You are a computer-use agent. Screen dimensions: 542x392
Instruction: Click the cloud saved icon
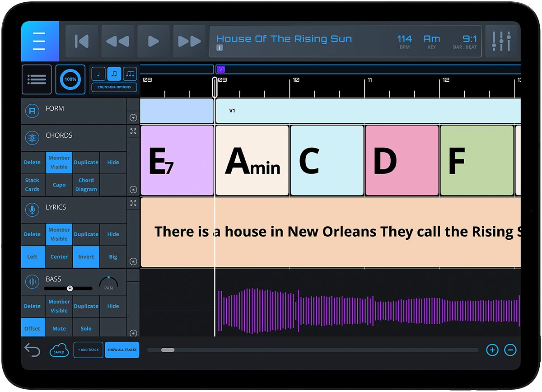pos(59,350)
